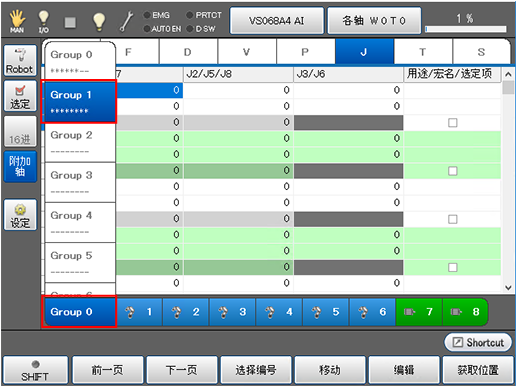Choose Group 5 in the group list
Screen dimensions: 516x386
[x=80, y=263]
